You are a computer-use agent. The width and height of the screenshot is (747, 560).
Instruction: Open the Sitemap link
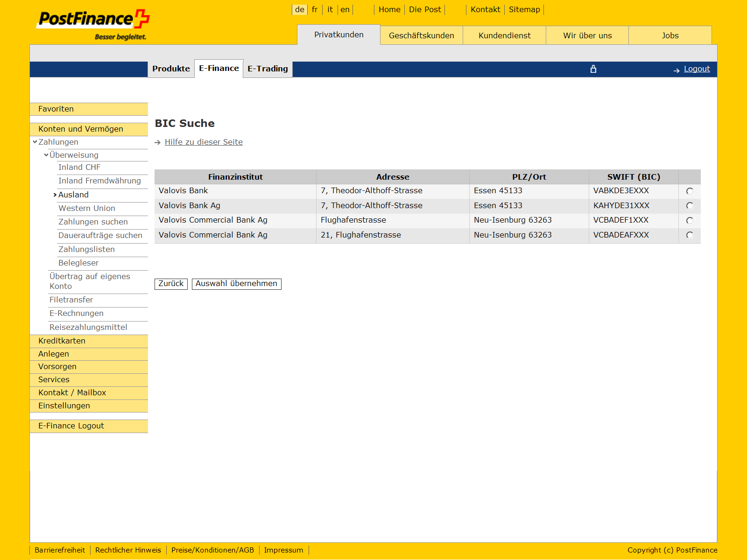pyautogui.click(x=524, y=9)
